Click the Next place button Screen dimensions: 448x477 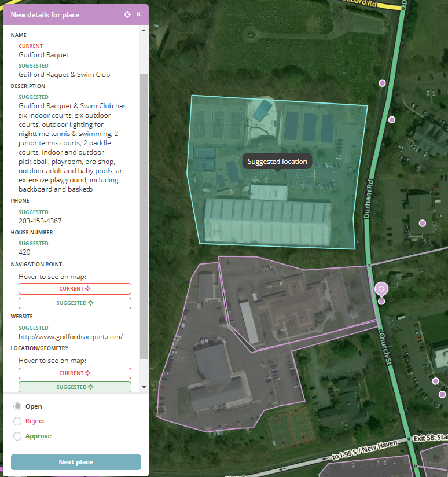click(x=76, y=462)
